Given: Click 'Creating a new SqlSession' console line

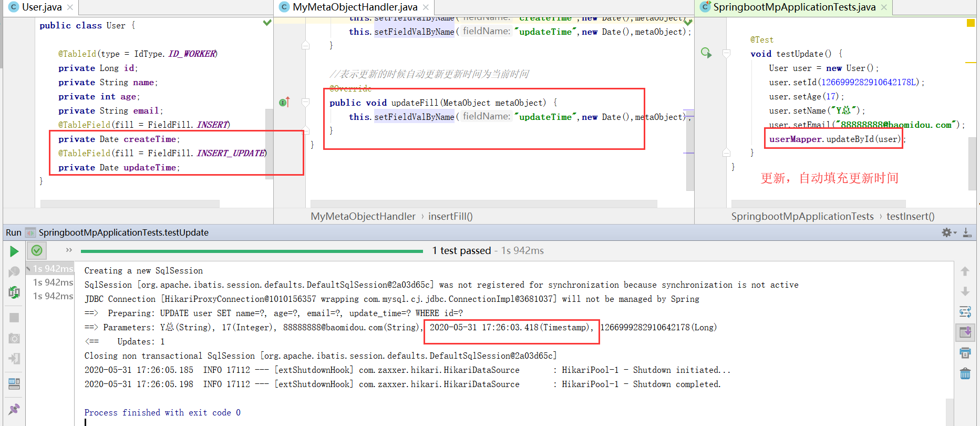Looking at the screenshot, I should (x=143, y=271).
